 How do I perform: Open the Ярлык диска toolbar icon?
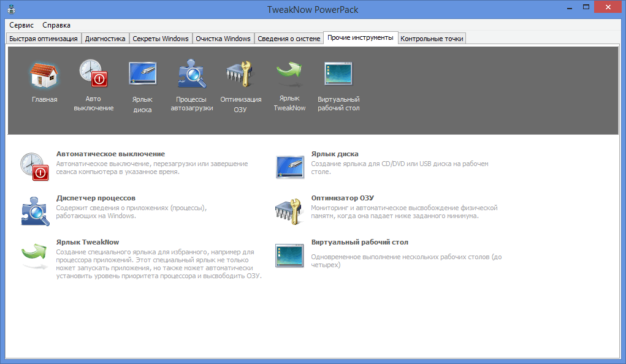[x=142, y=74]
